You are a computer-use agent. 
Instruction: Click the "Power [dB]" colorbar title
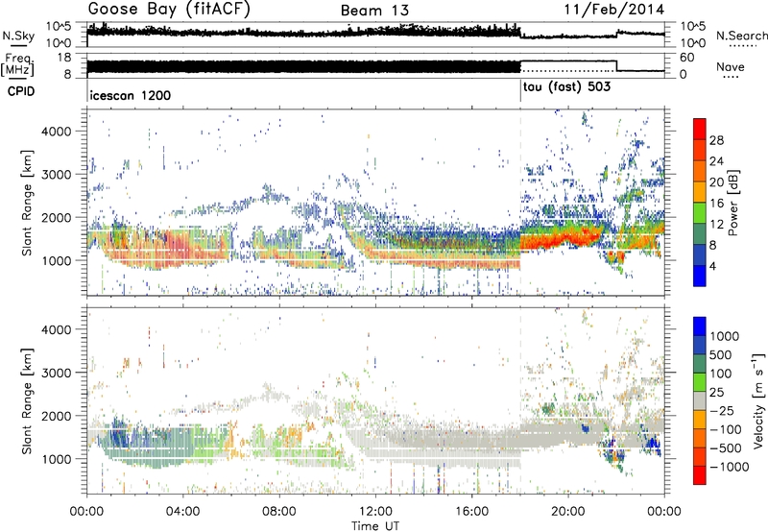tap(733, 203)
